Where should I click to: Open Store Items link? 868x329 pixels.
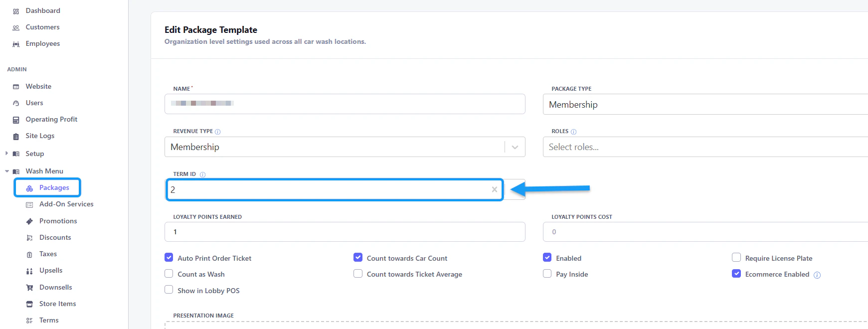click(x=58, y=304)
